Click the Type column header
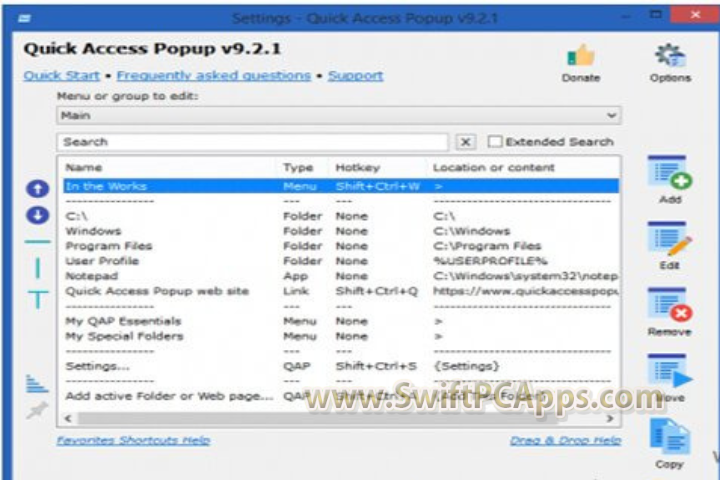The image size is (720, 480). click(298, 168)
